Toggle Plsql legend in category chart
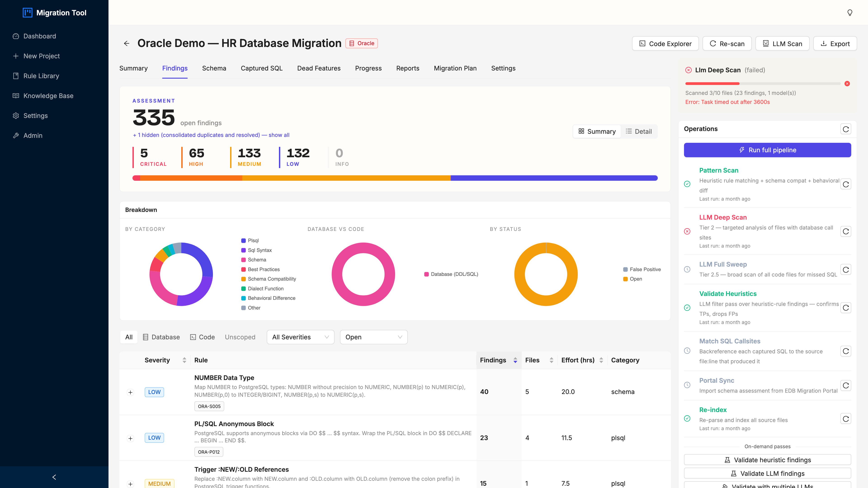 (x=250, y=240)
